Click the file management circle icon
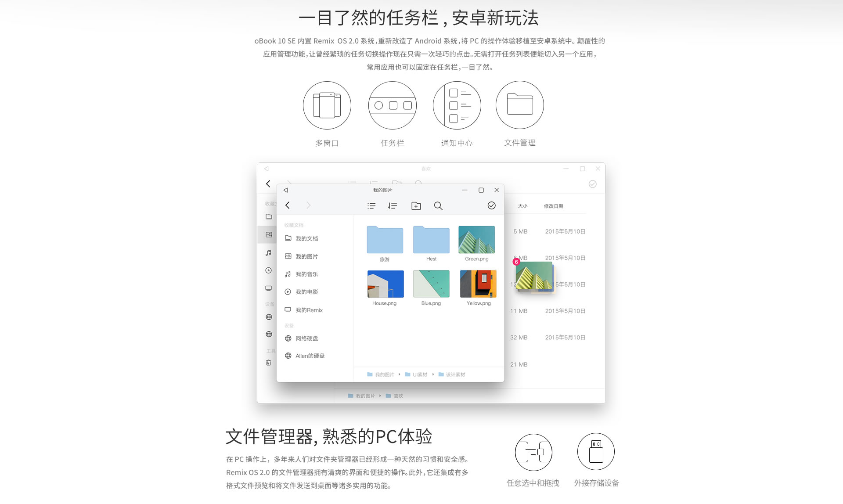 [x=520, y=105]
